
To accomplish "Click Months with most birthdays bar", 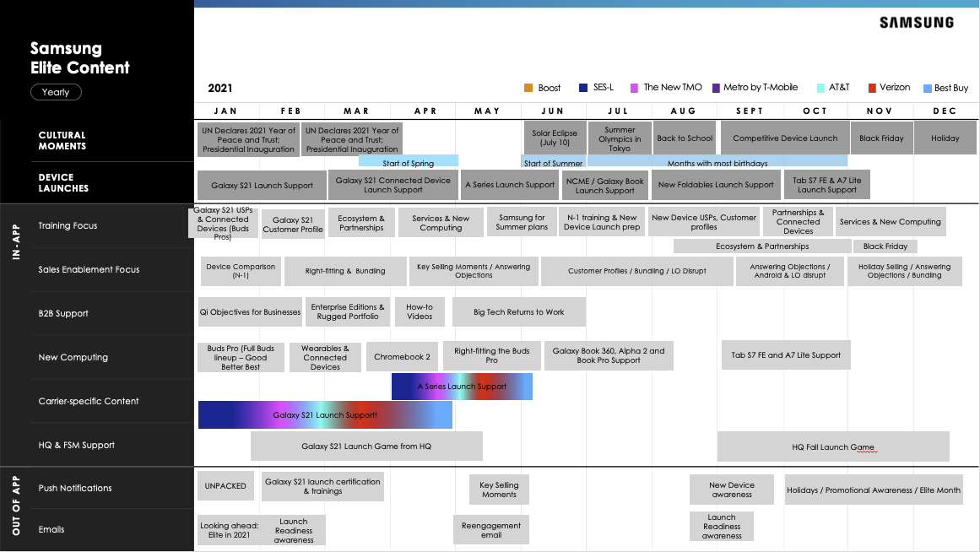I will [717, 161].
